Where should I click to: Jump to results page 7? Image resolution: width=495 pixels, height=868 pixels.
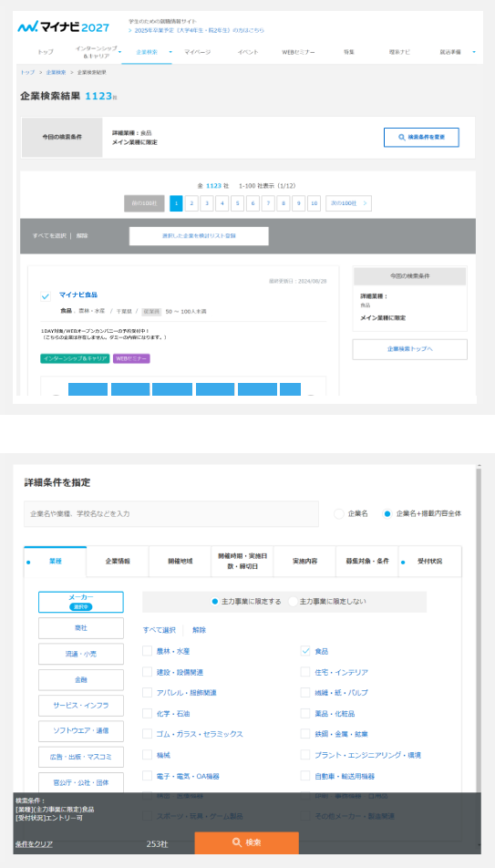click(x=268, y=203)
